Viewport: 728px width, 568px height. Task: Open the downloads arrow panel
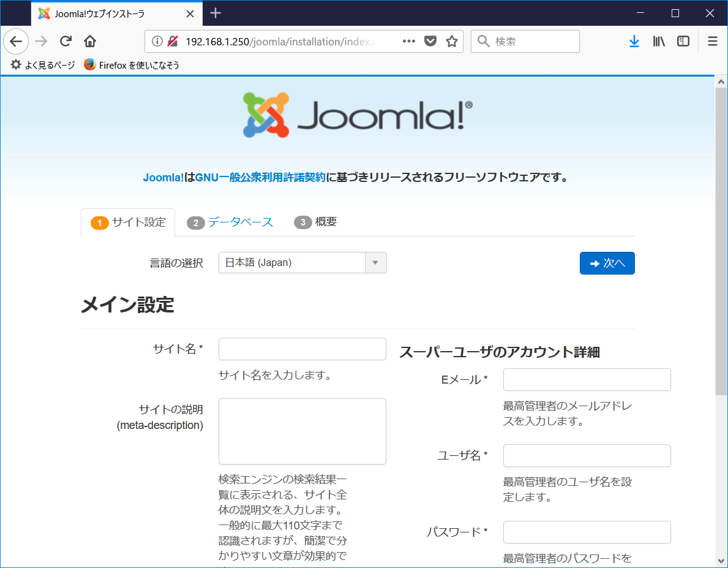[634, 42]
